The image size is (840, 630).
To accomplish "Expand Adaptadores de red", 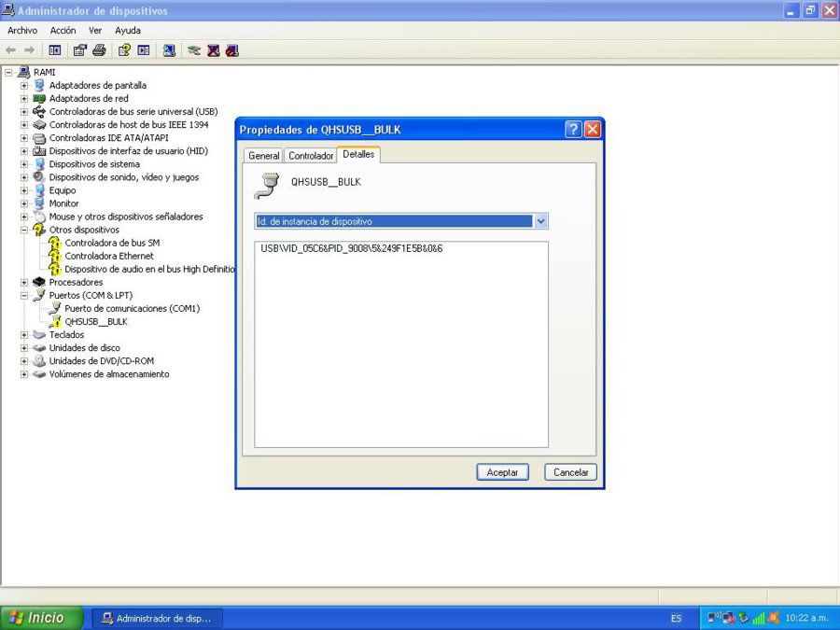I will coord(24,99).
